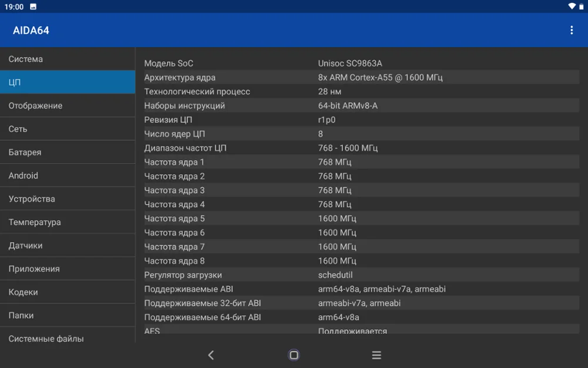This screenshot has height=368, width=588.
Task: Open recent apps with menu icon
Action: tap(376, 355)
